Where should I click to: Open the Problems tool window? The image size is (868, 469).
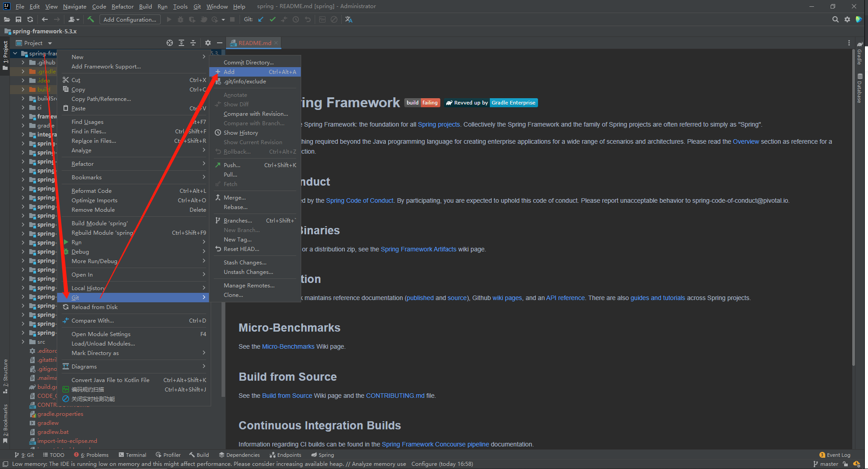click(91, 455)
